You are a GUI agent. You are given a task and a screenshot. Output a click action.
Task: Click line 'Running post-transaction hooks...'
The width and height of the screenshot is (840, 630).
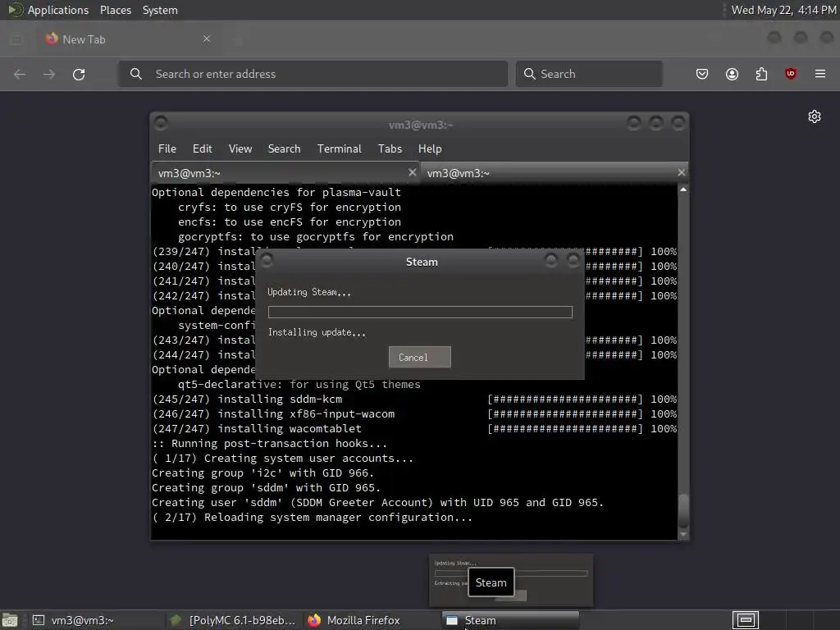(x=269, y=444)
